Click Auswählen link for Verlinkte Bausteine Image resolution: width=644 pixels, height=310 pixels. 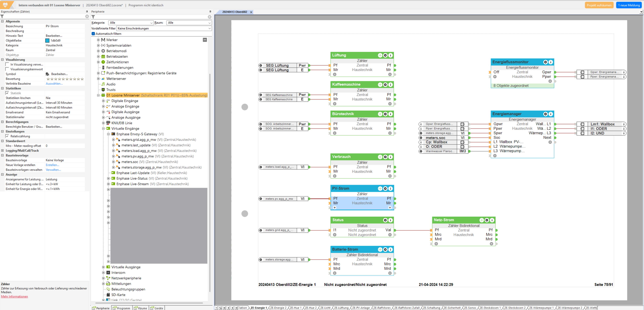point(54,84)
